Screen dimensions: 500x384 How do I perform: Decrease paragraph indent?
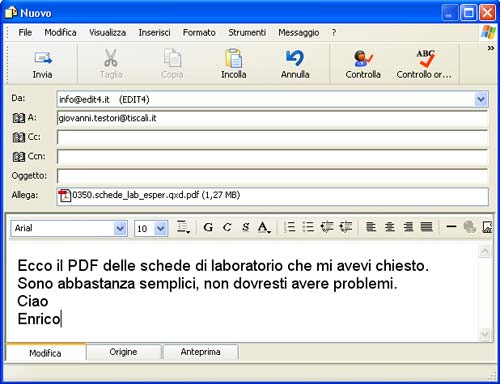click(327, 227)
